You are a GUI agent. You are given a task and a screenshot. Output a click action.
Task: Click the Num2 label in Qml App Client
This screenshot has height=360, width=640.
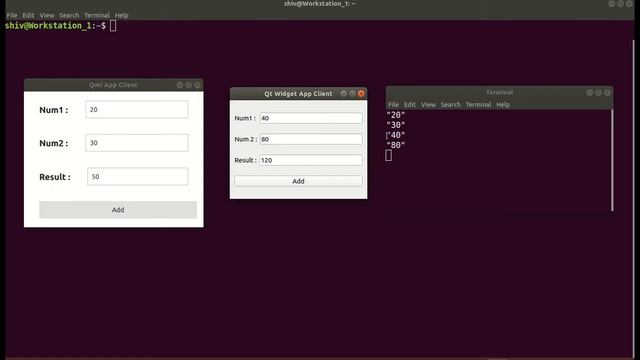pos(53,143)
